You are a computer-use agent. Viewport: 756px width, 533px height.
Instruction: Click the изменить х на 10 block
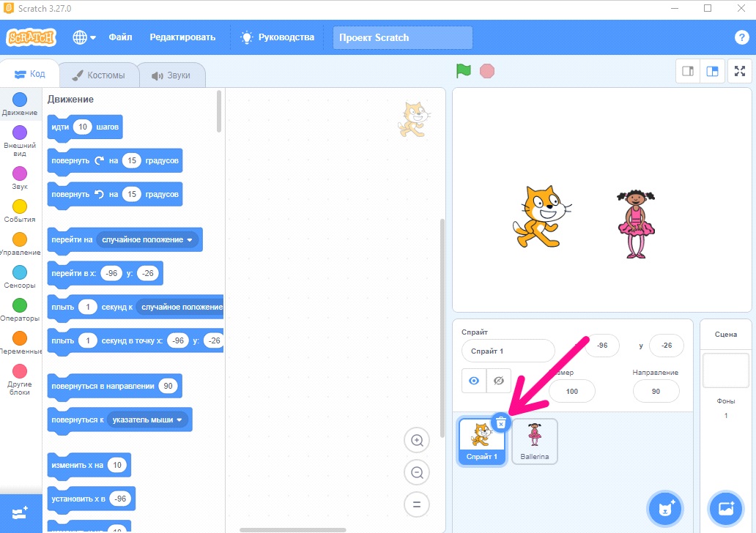click(89, 466)
